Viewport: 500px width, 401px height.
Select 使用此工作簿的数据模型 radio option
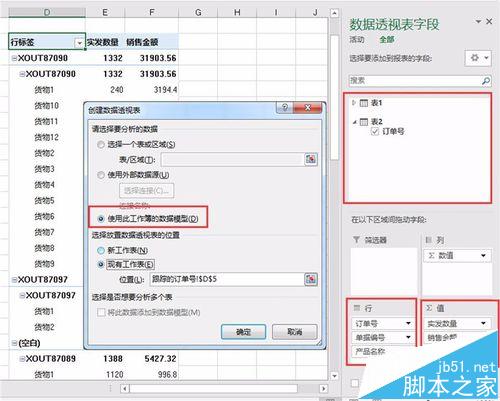[101, 219]
